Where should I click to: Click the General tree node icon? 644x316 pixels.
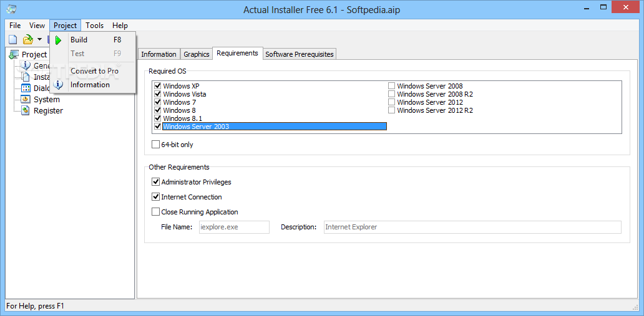(x=26, y=65)
